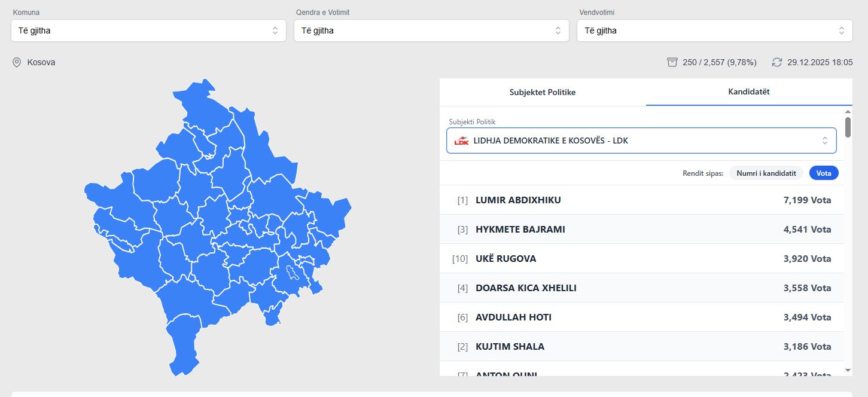Sort candidates by Vota

coord(824,173)
